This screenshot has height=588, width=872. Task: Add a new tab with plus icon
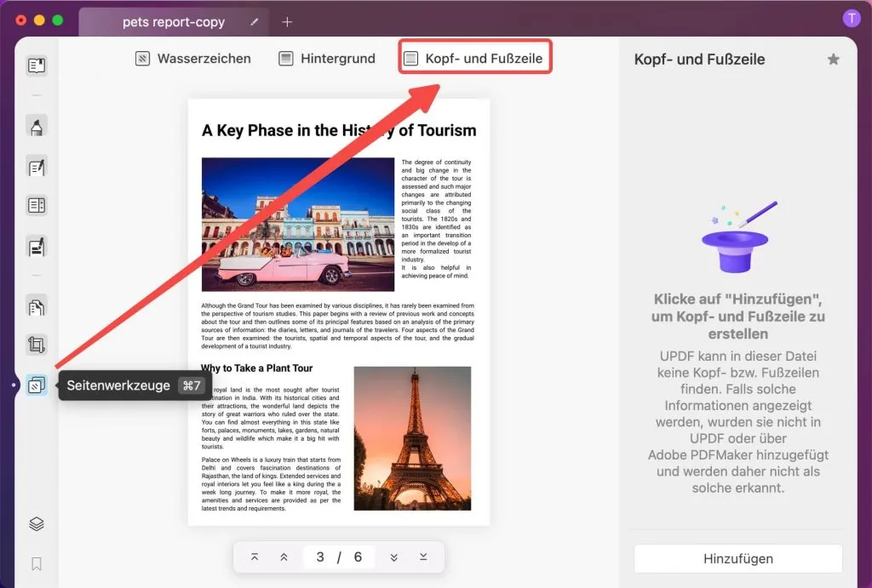point(287,21)
